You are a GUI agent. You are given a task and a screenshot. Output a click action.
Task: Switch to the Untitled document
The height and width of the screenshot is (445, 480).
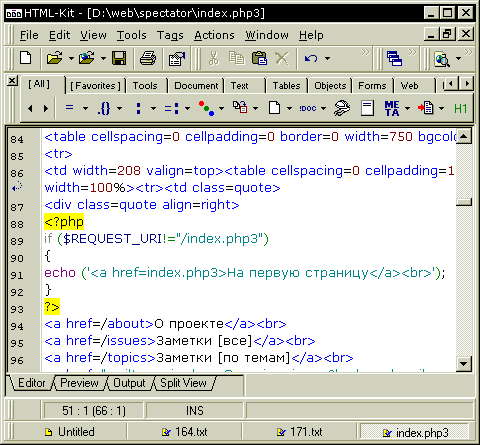click(x=70, y=432)
